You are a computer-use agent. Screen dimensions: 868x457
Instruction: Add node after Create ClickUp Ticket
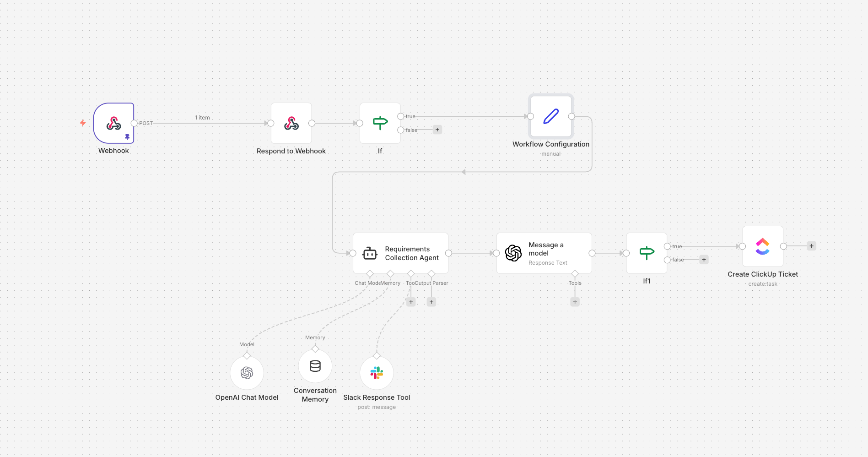coord(812,246)
